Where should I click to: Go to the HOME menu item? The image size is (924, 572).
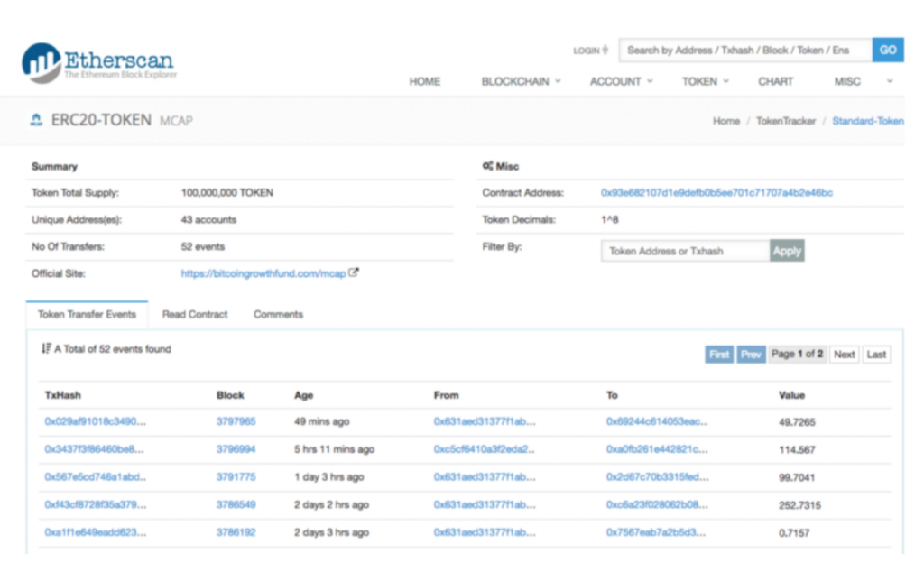click(x=425, y=81)
